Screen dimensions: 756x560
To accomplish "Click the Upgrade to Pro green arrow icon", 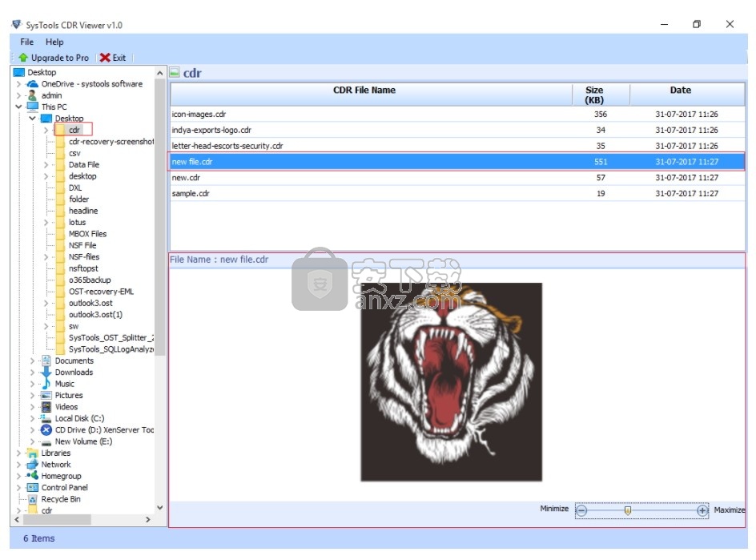I will [x=23, y=58].
